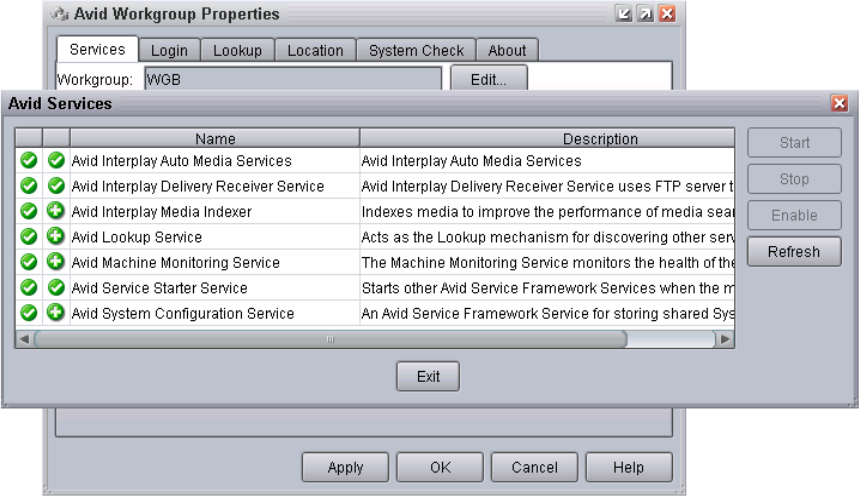Click description 'Indexes media to improve the performance'
The width and height of the screenshot is (860, 497).
[x=547, y=212]
